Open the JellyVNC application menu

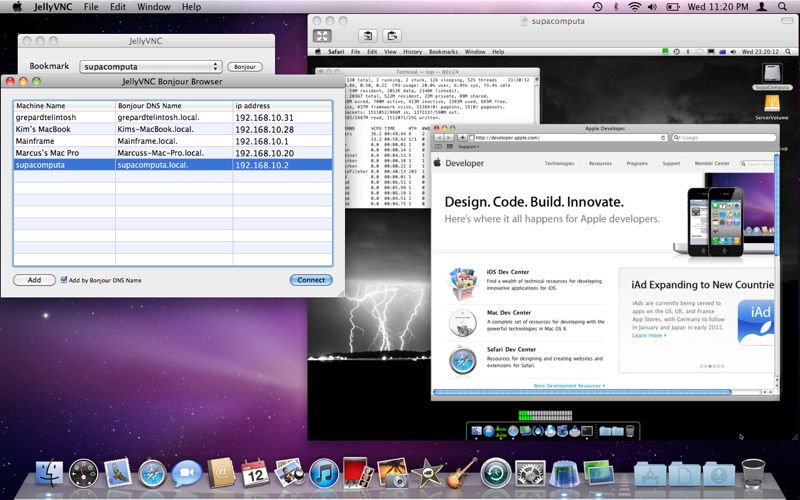click(53, 7)
